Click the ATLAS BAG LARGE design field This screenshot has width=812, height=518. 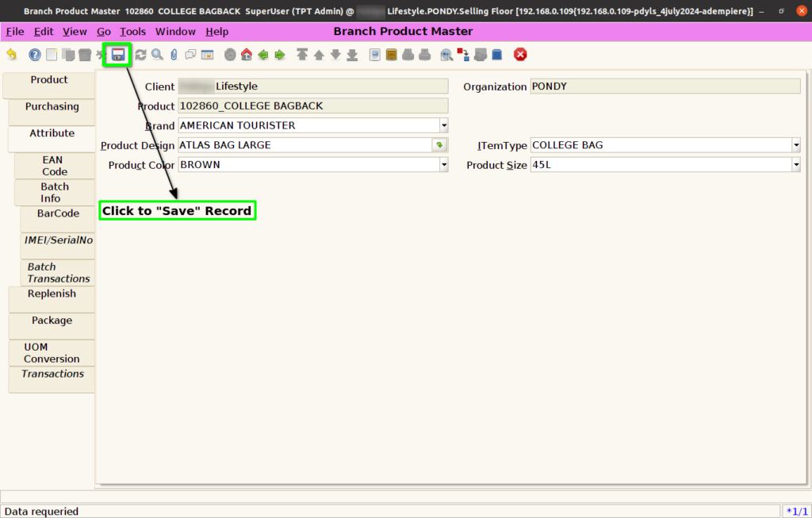305,145
